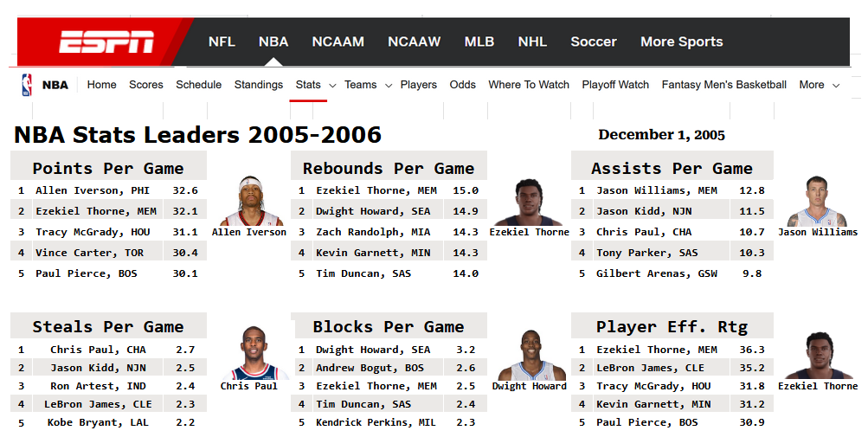Viewport: 868px width, 437px height.
Task: Click the December 1, 2005 date
Action: (661, 135)
